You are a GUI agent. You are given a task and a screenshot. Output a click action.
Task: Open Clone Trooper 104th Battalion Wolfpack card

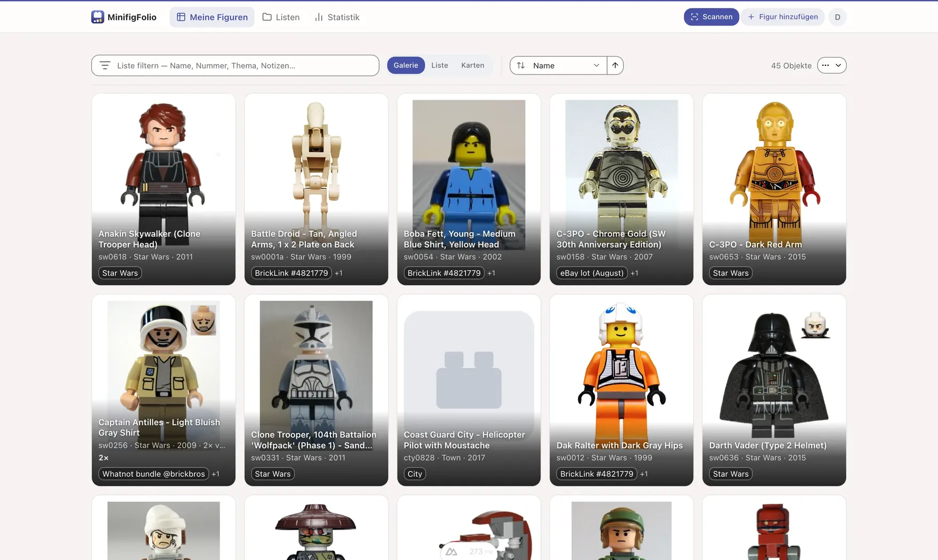pyautogui.click(x=316, y=390)
